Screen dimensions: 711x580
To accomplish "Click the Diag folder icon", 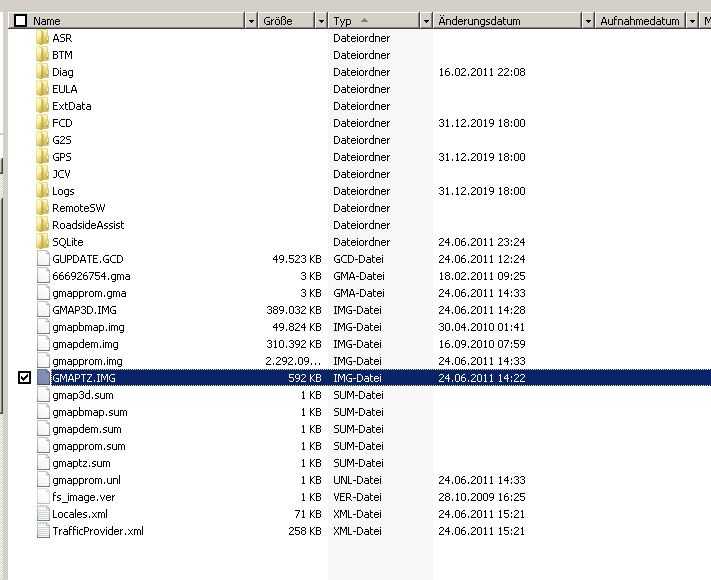I will [42, 72].
